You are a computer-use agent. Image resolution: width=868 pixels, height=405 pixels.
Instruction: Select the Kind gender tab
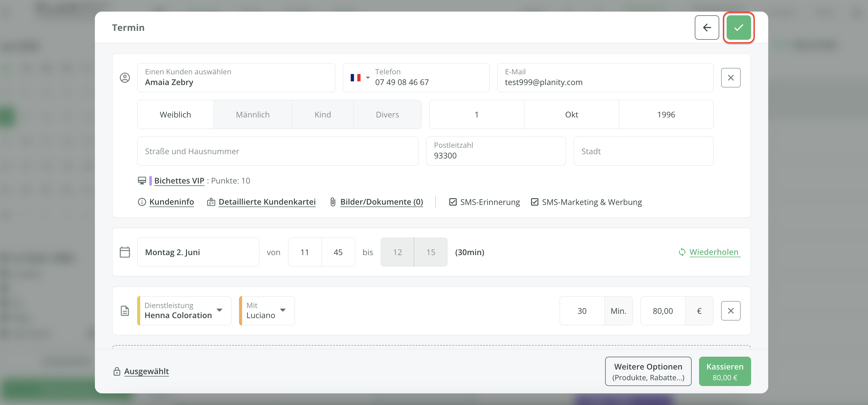click(323, 115)
